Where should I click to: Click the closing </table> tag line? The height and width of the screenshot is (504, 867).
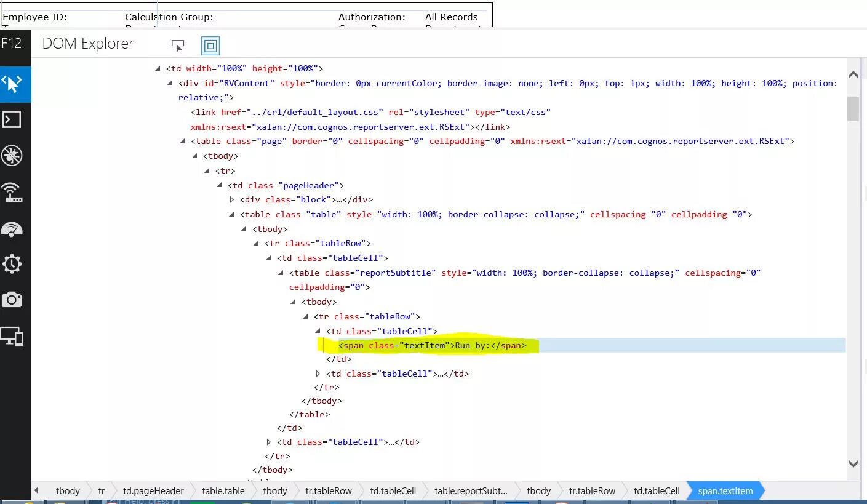tap(310, 415)
